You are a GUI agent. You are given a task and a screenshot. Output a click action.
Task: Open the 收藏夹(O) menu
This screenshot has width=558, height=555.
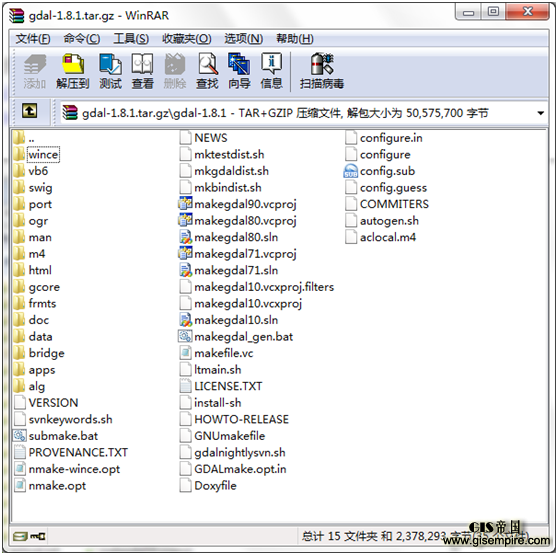coord(187,38)
